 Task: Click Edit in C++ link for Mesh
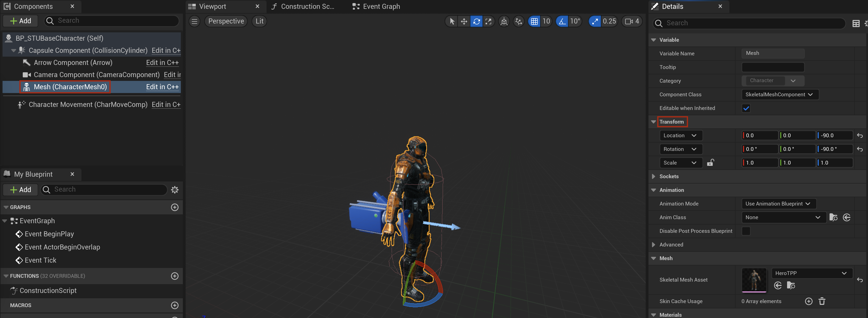[162, 87]
